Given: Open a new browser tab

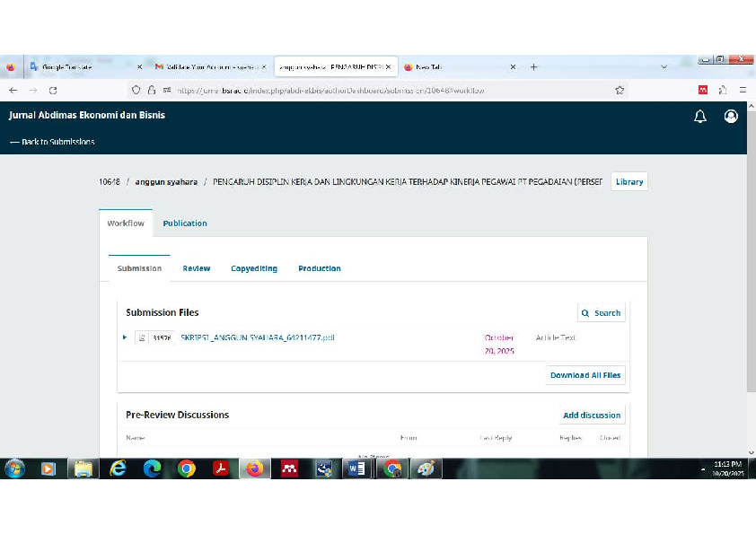Looking at the screenshot, I should coord(533,67).
